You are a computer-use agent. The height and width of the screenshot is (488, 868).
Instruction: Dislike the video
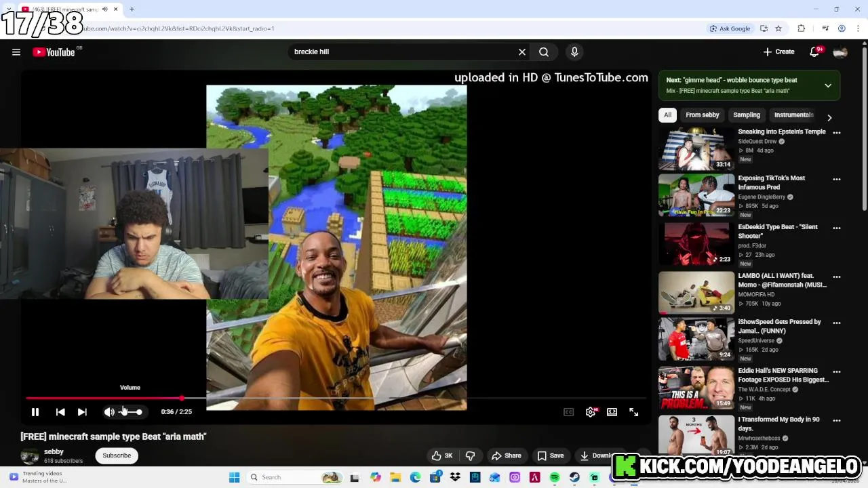(470, 456)
